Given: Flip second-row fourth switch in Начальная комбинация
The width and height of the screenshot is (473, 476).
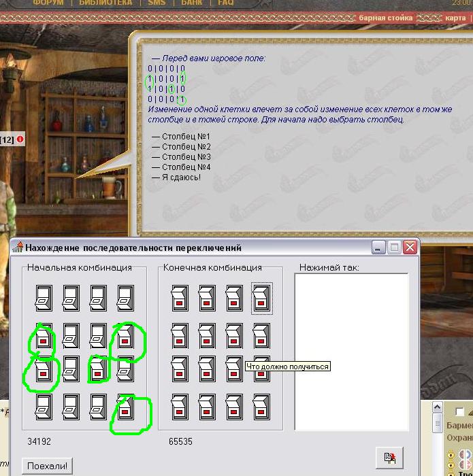Looking at the screenshot, I should coord(125,336).
